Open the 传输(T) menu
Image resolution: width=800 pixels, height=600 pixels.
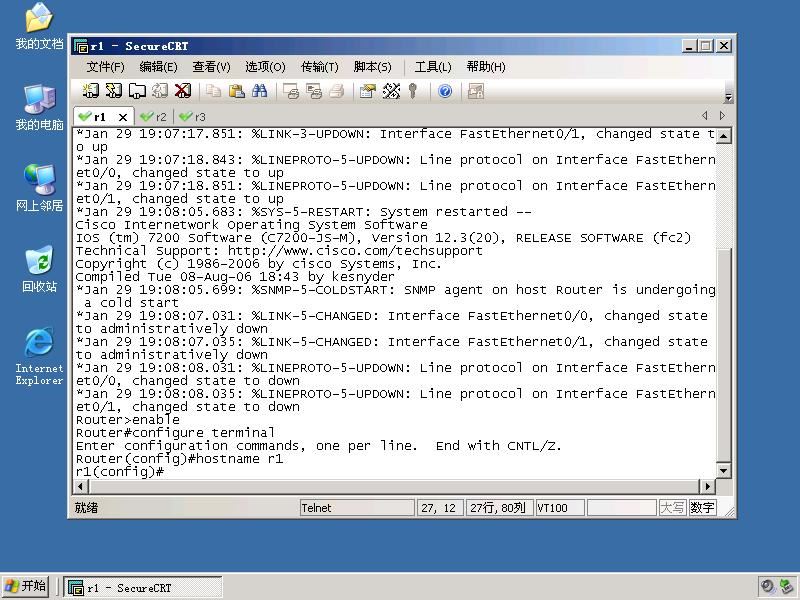point(319,67)
